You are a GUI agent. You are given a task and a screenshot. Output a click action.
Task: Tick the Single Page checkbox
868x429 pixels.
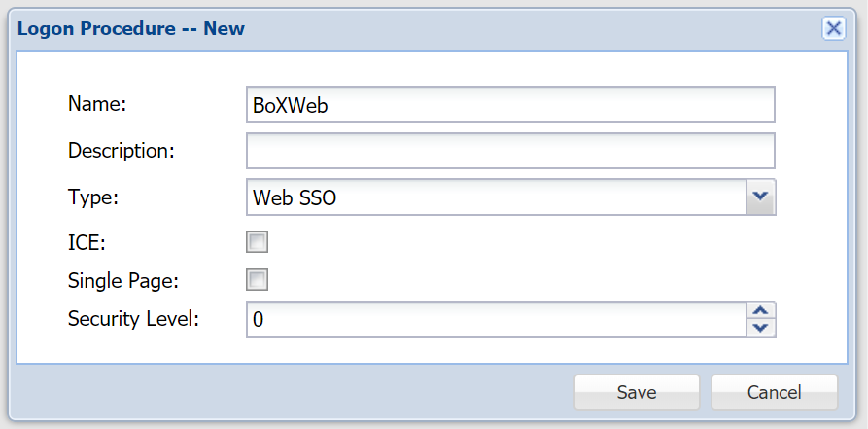[258, 280]
